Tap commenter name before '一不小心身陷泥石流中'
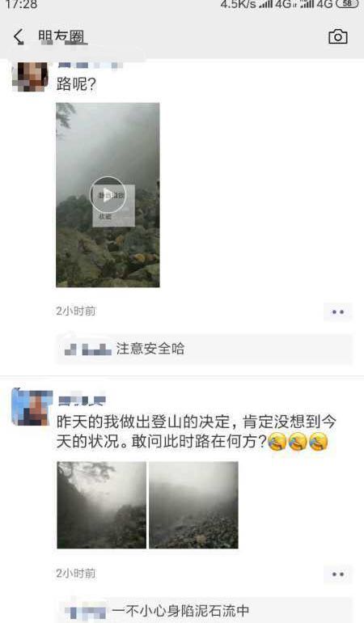Image resolution: width=364 pixels, height=623 pixels. point(85,612)
